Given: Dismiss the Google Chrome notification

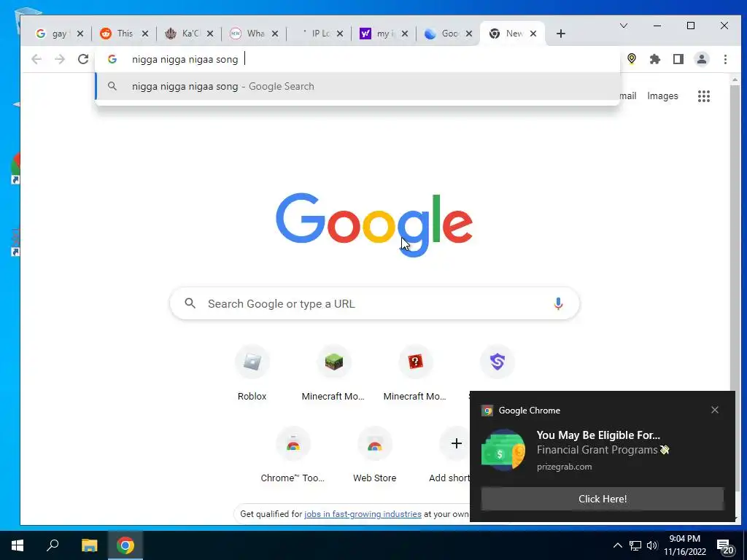Looking at the screenshot, I should 715,410.
